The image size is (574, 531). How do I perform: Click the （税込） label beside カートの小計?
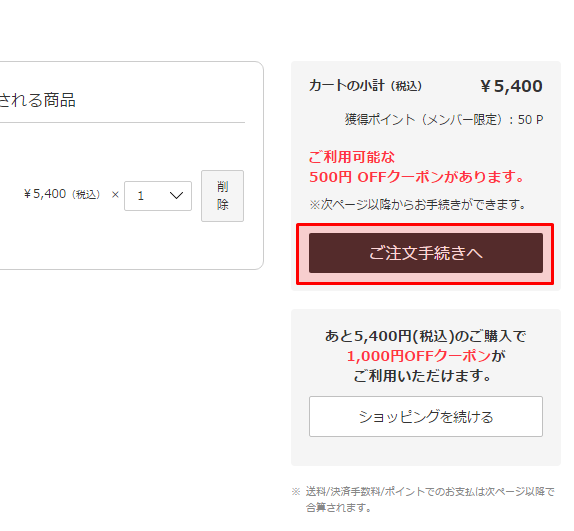point(406,86)
